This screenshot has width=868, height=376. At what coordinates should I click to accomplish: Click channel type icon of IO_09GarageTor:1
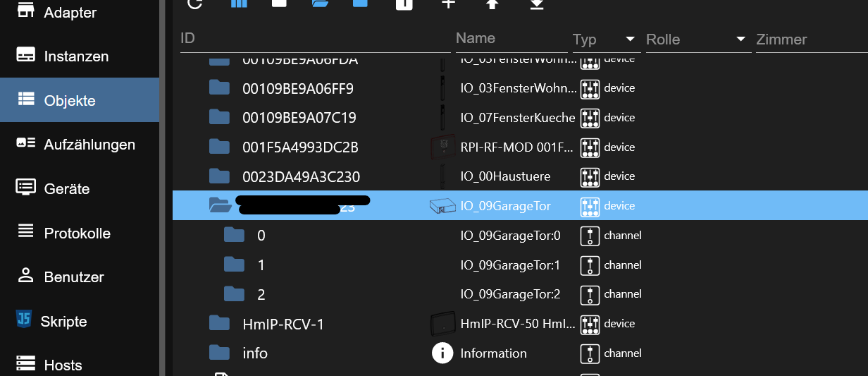[590, 265]
